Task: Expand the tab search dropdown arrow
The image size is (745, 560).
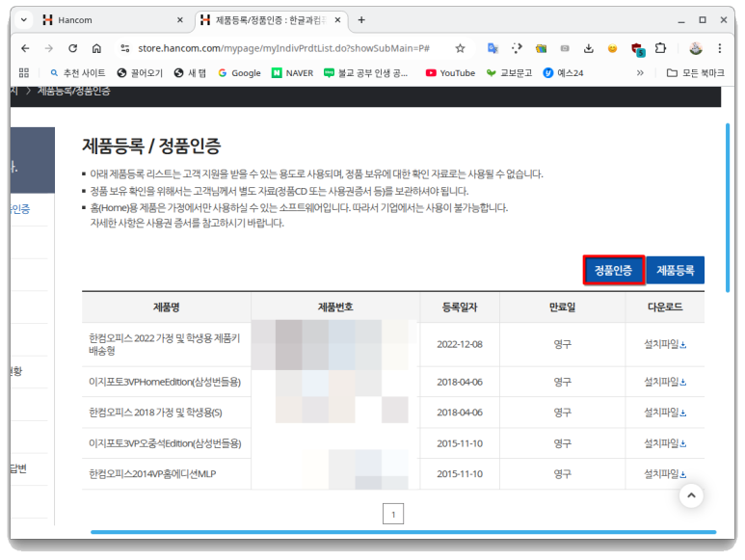Action: pos(24,20)
